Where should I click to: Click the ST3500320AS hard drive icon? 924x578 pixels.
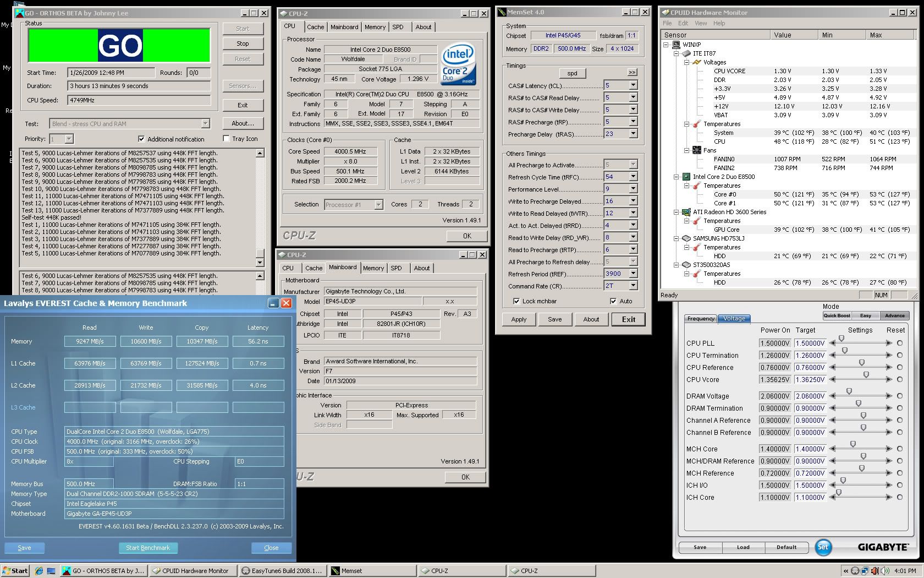pyautogui.click(x=686, y=265)
